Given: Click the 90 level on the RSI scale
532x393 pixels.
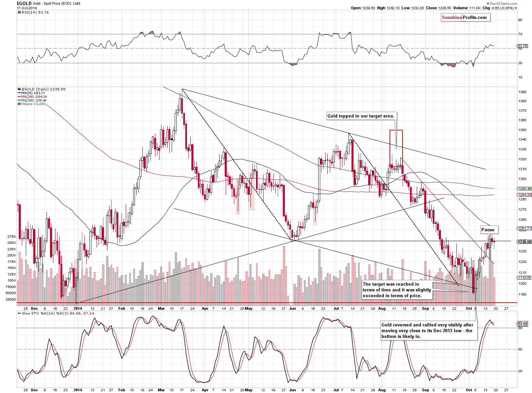Looking at the screenshot, I should point(520,20).
